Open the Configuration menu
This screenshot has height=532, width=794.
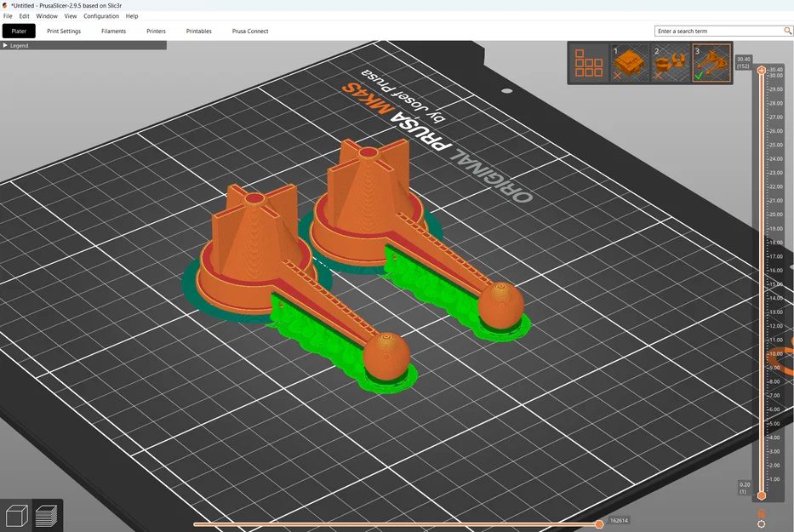coord(101,16)
